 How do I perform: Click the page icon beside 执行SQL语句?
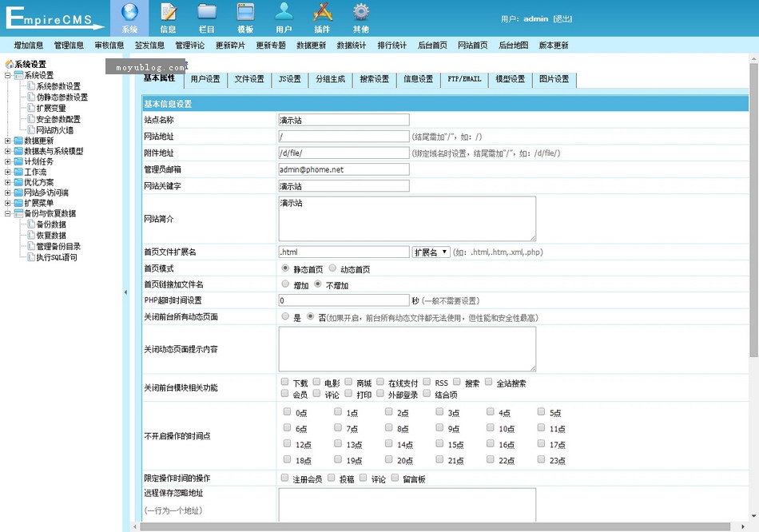(31, 257)
